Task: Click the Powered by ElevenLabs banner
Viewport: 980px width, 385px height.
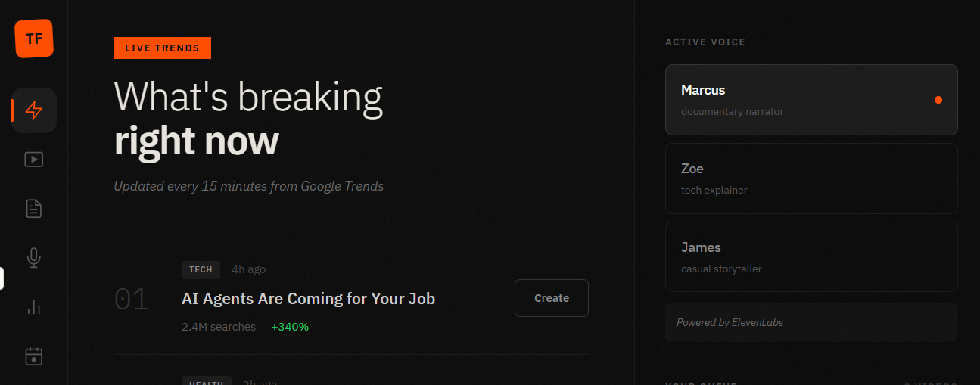Action: coord(810,323)
